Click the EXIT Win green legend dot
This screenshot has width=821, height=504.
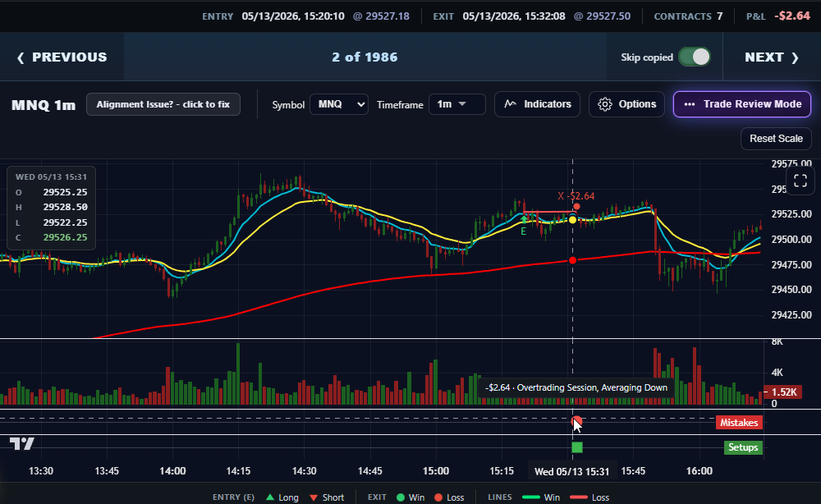point(401,497)
